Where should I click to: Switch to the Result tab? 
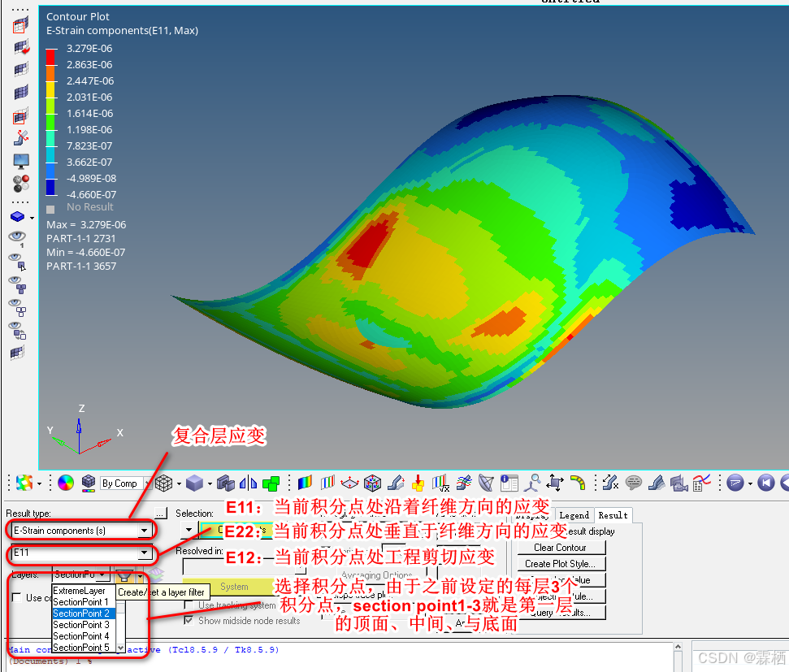[x=613, y=515]
